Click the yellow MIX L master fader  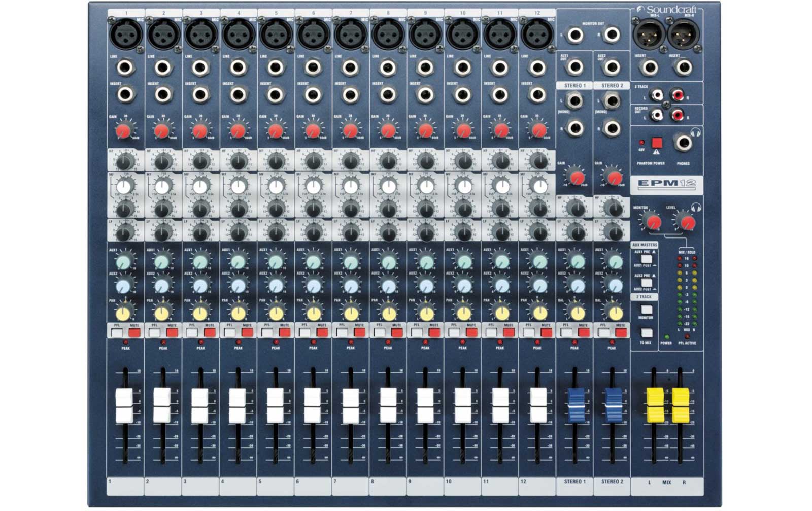pos(655,405)
